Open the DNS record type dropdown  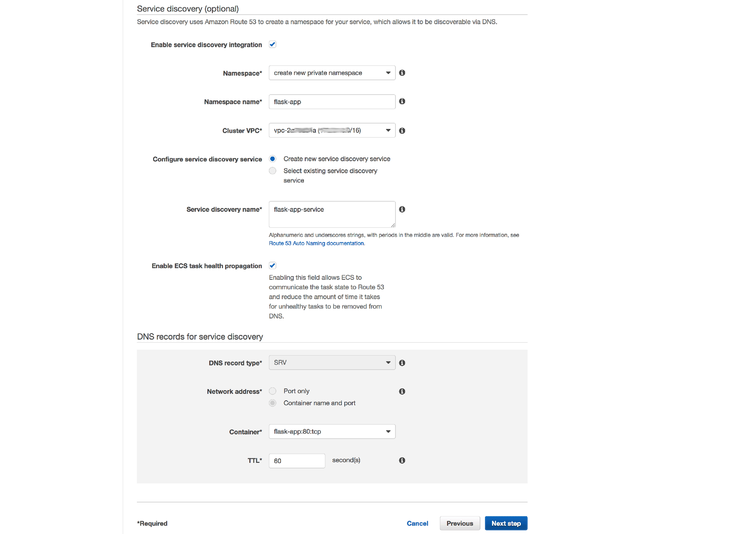333,362
